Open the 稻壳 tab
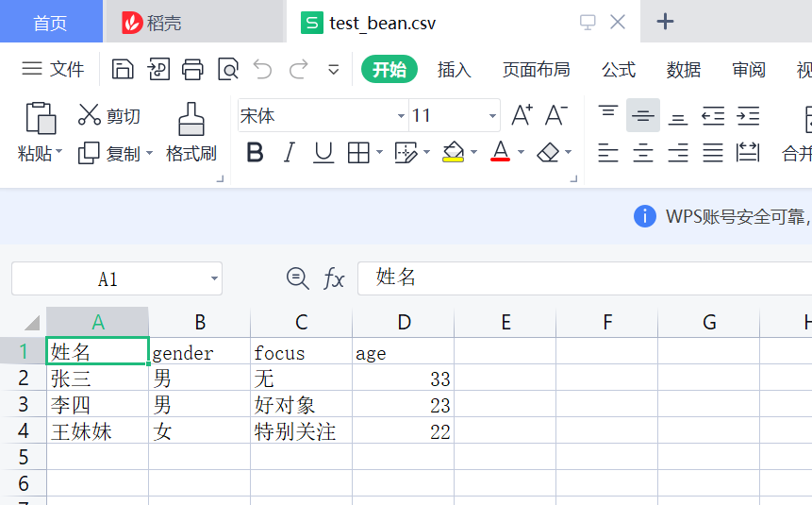Screen dimensions: 812x505 pos(195,22)
